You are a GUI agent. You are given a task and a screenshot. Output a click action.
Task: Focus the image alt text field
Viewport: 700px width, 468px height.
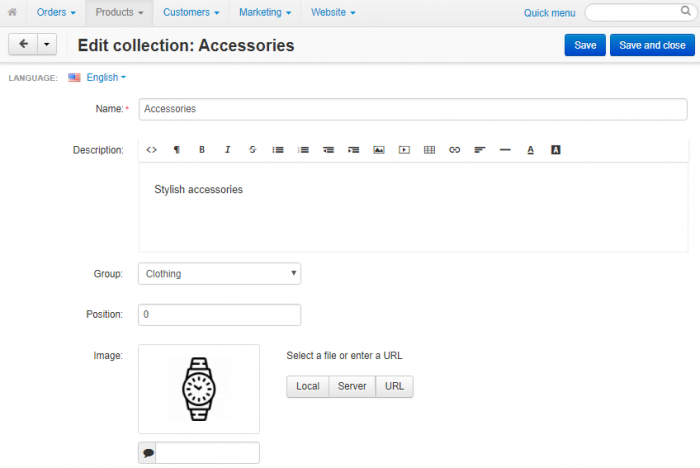pyautogui.click(x=207, y=453)
